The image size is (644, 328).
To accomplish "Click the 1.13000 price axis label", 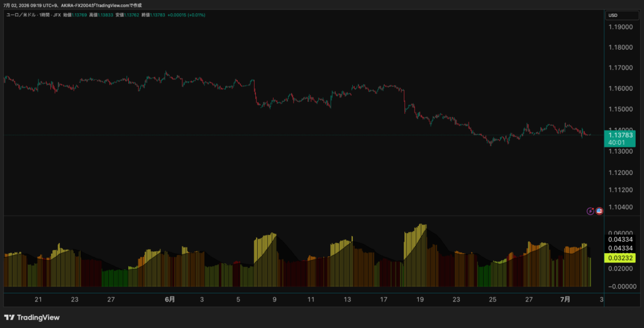I will 621,151.
